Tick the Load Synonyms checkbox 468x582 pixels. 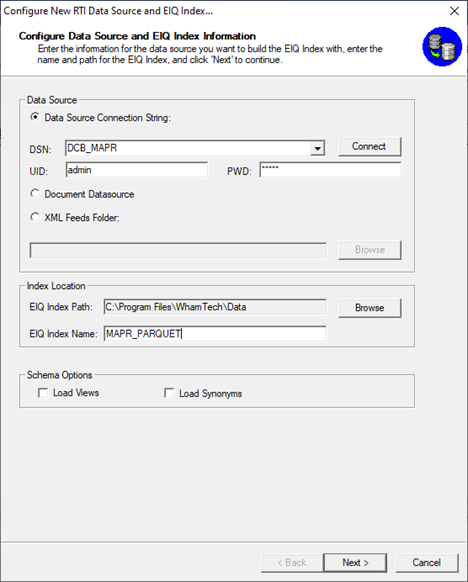[169, 393]
